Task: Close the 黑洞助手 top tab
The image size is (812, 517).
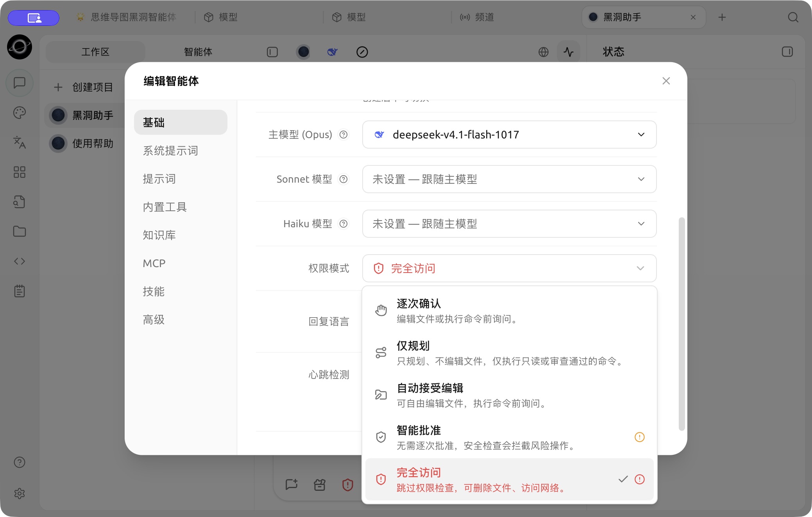Action: coord(693,17)
